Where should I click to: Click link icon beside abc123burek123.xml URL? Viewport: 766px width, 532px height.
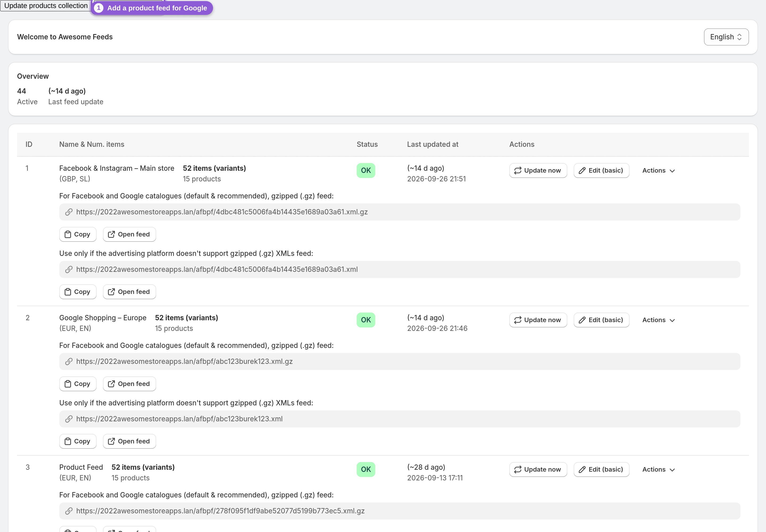69,419
